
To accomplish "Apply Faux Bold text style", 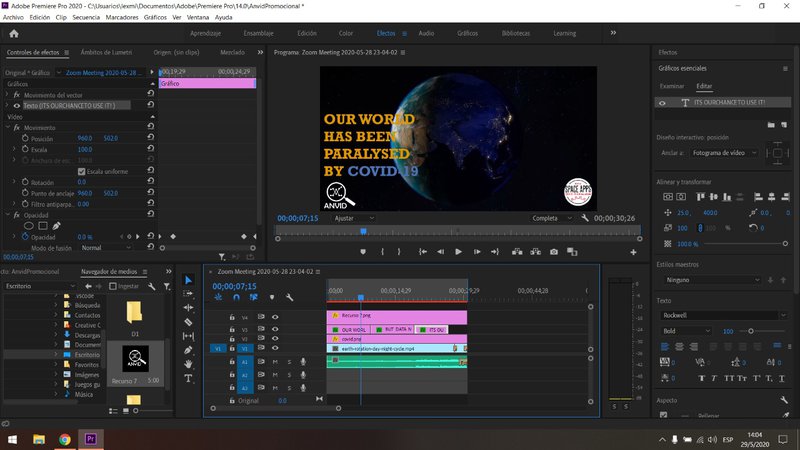I will [702, 378].
